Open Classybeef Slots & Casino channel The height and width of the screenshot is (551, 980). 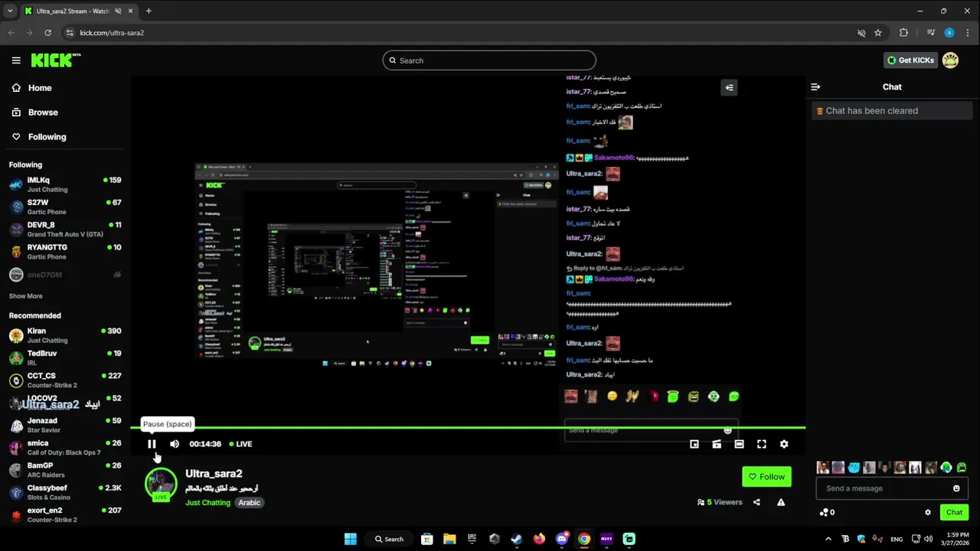tap(65, 492)
